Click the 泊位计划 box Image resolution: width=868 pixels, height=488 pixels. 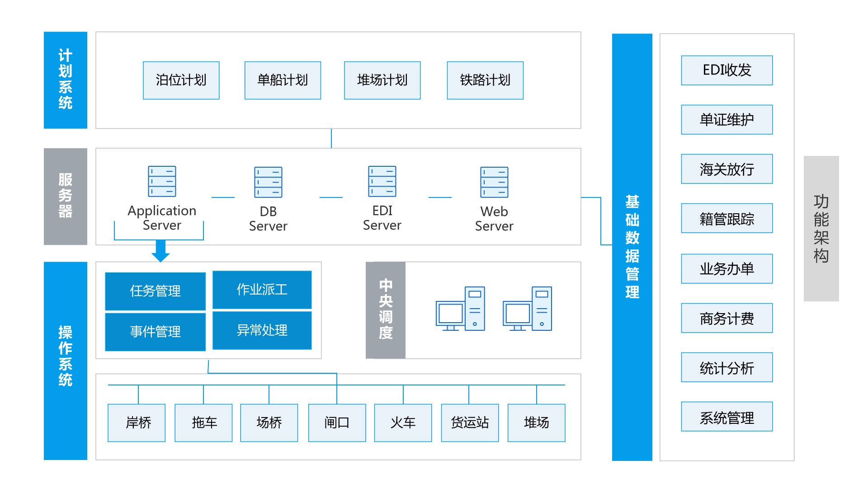click(181, 80)
